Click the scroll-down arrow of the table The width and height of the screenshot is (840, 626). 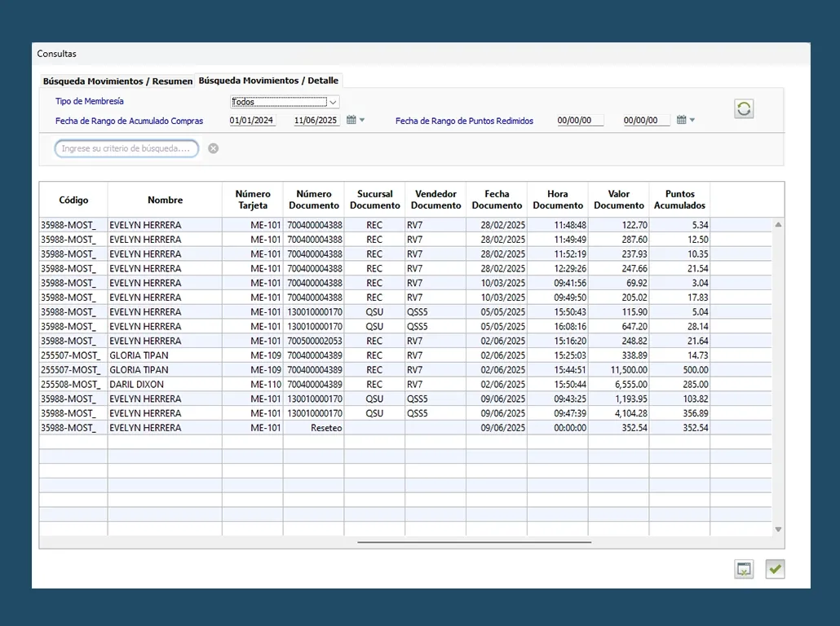point(778,530)
